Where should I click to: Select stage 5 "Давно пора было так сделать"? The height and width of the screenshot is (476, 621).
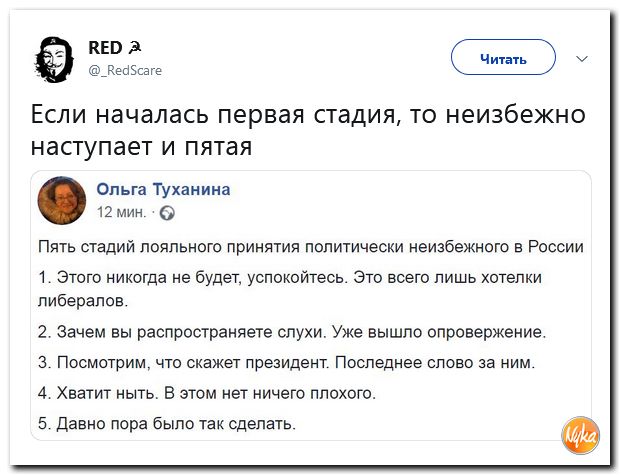[176, 424]
